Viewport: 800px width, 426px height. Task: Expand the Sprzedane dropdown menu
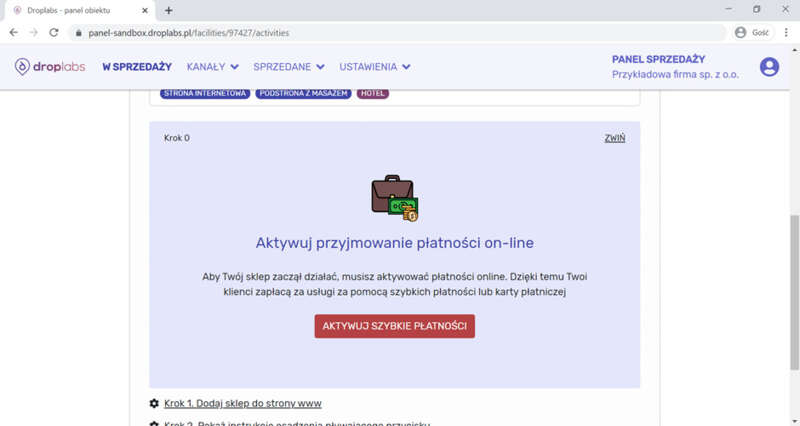tap(288, 67)
